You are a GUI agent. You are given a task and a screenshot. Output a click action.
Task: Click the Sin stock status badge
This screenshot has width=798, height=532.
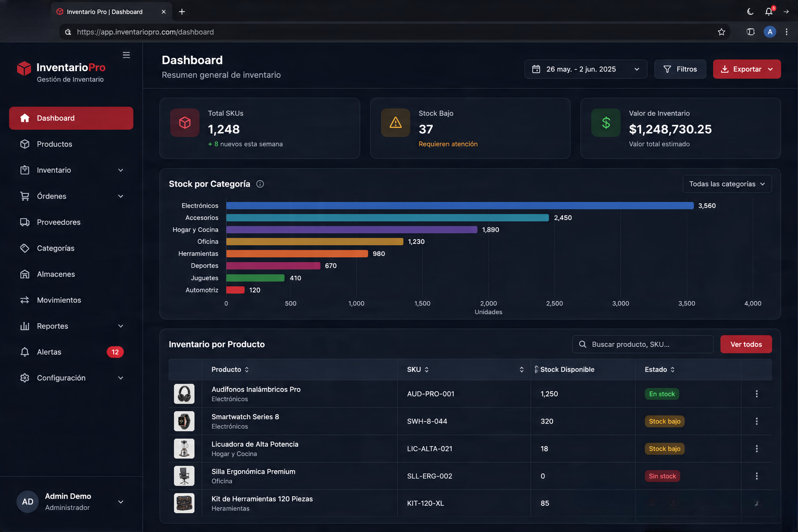662,476
